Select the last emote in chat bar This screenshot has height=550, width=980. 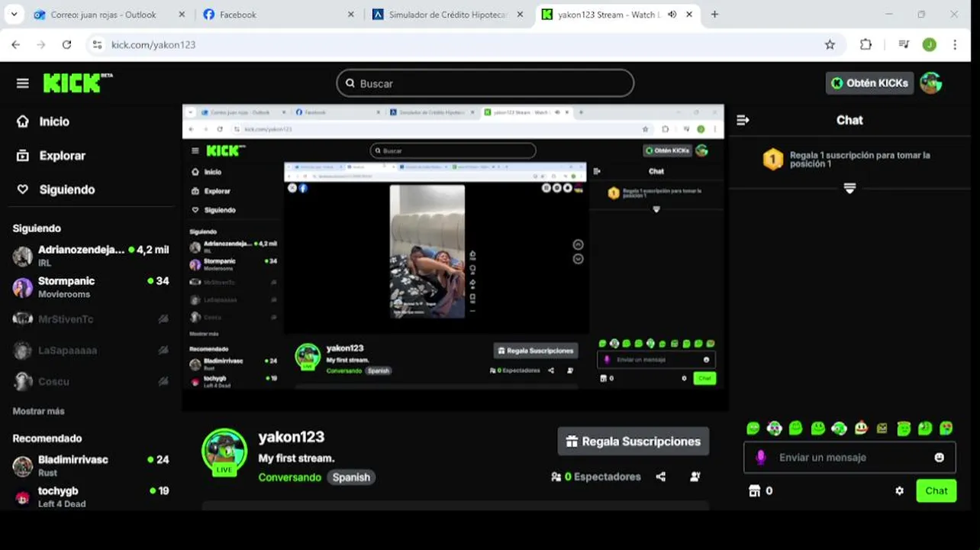(x=946, y=429)
